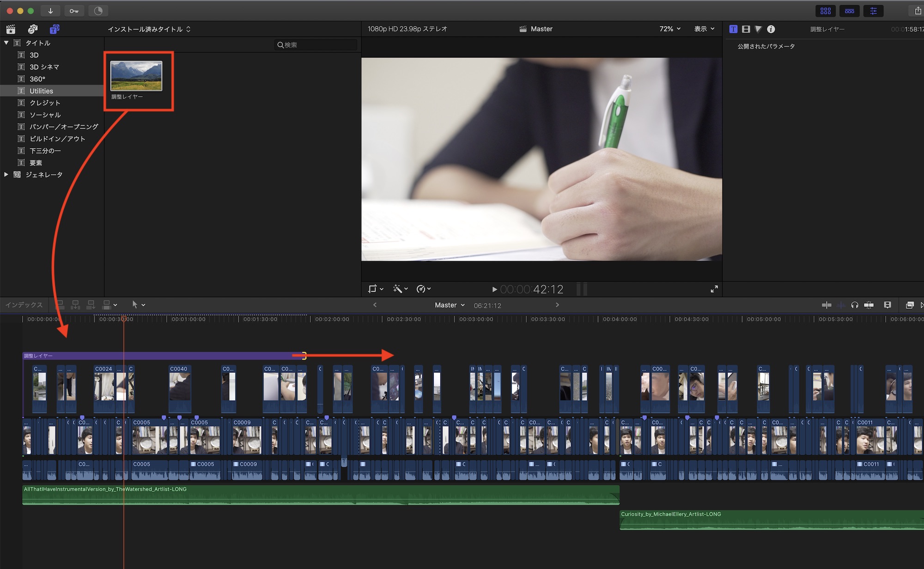Viewport: 924px width, 569px height.
Task: Toggle snapping in the timeline
Action: pos(869,305)
